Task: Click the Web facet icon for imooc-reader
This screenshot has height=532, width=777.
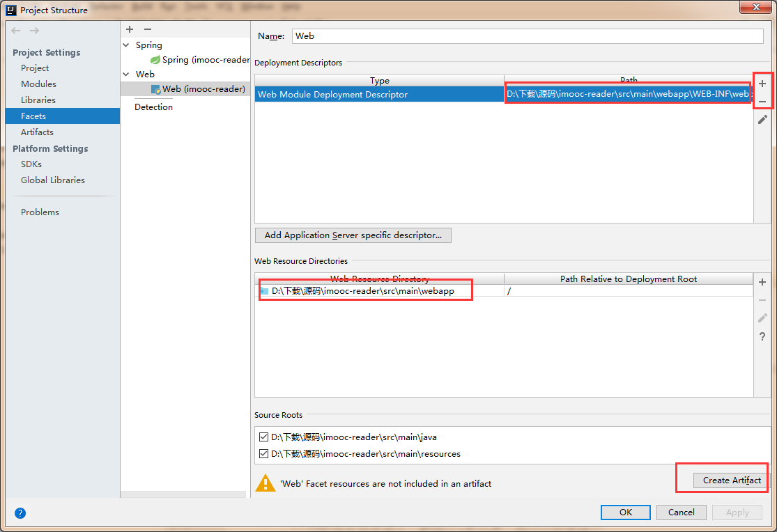Action: 155,89
